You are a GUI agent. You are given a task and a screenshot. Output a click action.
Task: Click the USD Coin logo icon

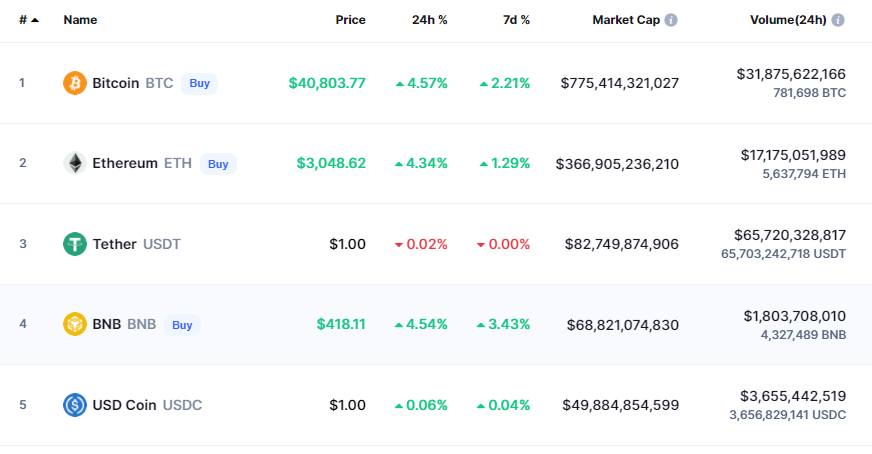[x=75, y=404]
